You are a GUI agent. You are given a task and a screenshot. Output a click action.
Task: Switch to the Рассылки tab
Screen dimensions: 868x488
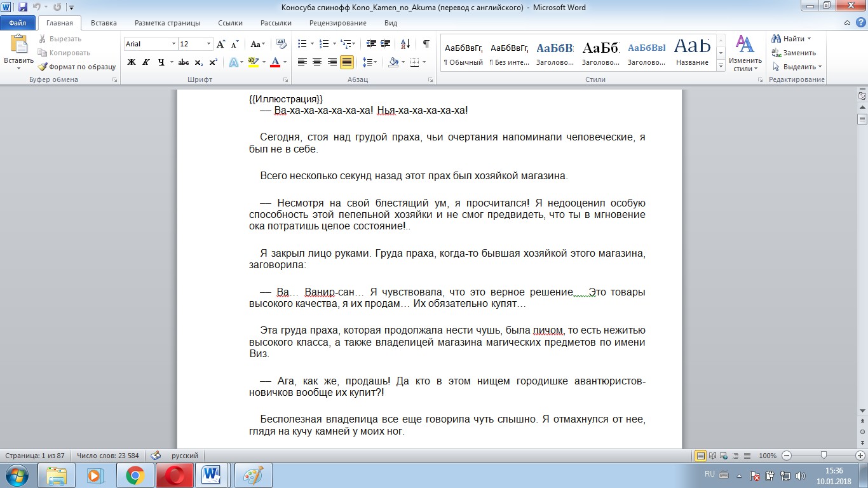[276, 23]
